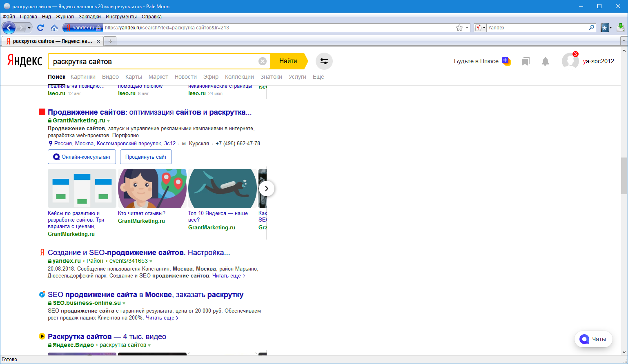Open the bookmarks star toolbar button
Image resolution: width=628 pixels, height=364 pixels.
[x=605, y=28]
